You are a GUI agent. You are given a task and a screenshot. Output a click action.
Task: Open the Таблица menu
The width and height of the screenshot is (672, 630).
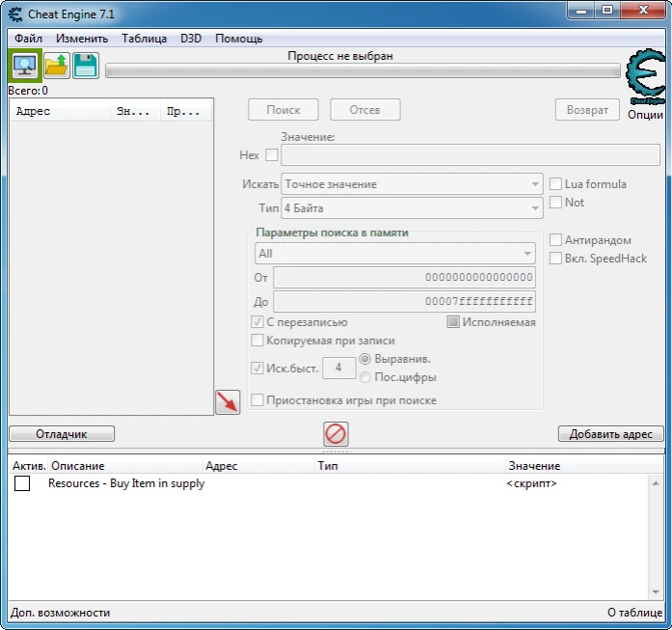(145, 39)
